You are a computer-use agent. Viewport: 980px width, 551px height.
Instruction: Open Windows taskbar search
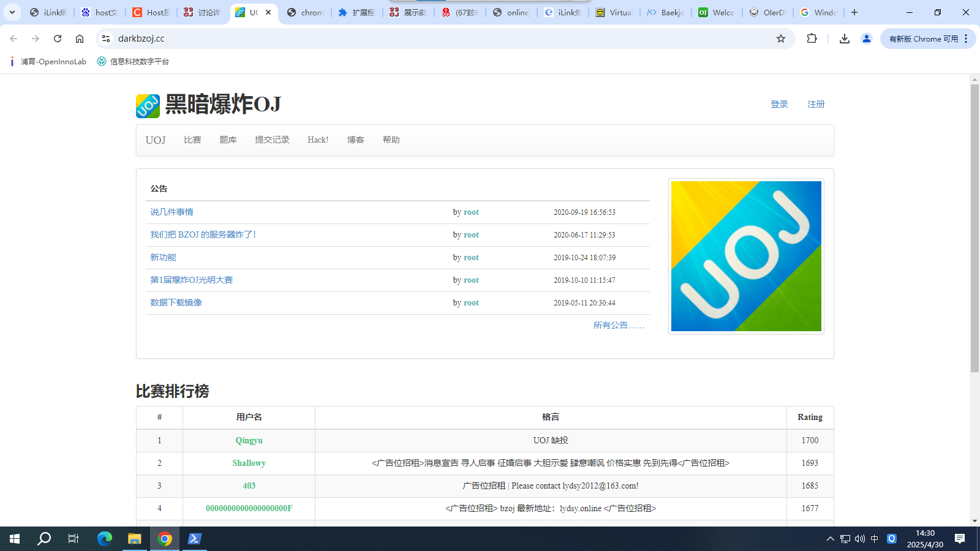click(44, 539)
